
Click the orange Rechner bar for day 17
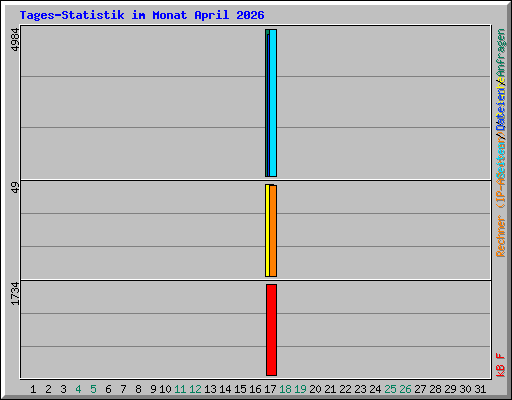(273, 231)
